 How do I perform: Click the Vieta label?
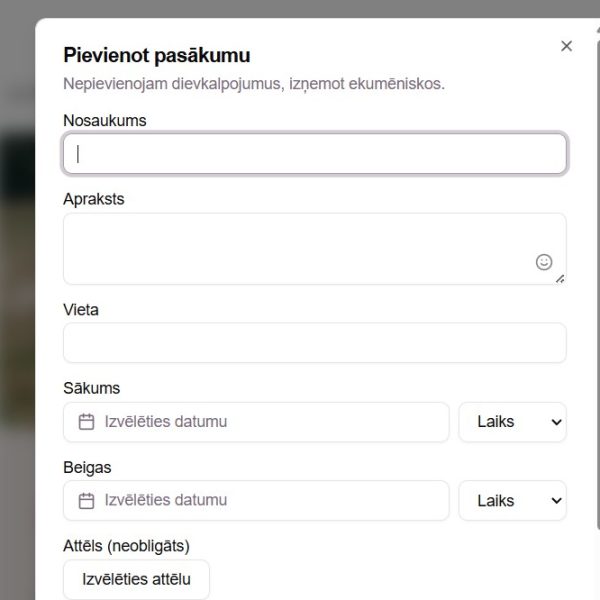pyautogui.click(x=81, y=310)
